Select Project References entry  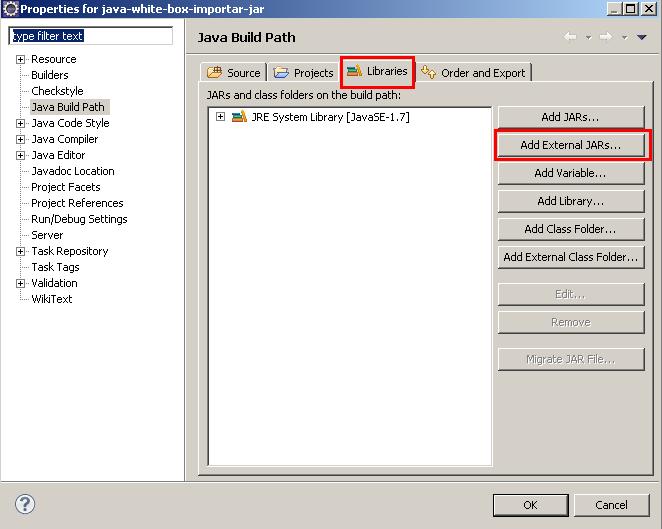click(x=77, y=203)
